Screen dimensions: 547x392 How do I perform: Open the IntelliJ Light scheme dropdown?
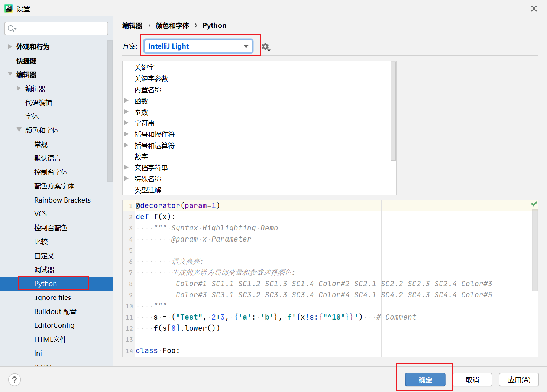(198, 46)
